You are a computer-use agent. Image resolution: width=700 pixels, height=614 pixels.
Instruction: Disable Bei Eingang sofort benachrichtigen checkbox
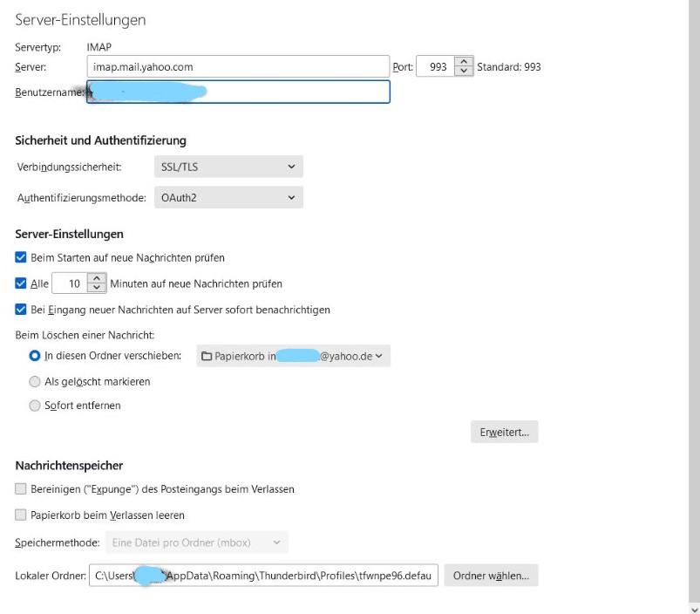pos(22,310)
